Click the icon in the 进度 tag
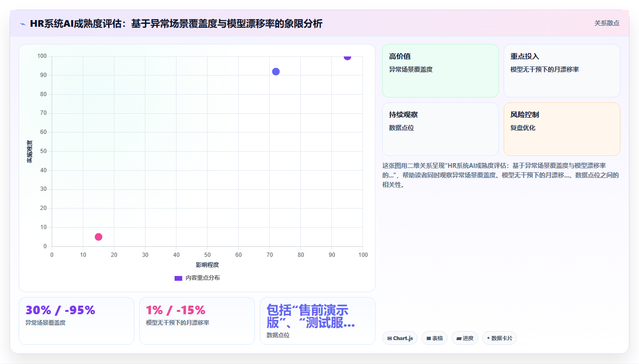639x364 pixels. (x=459, y=338)
